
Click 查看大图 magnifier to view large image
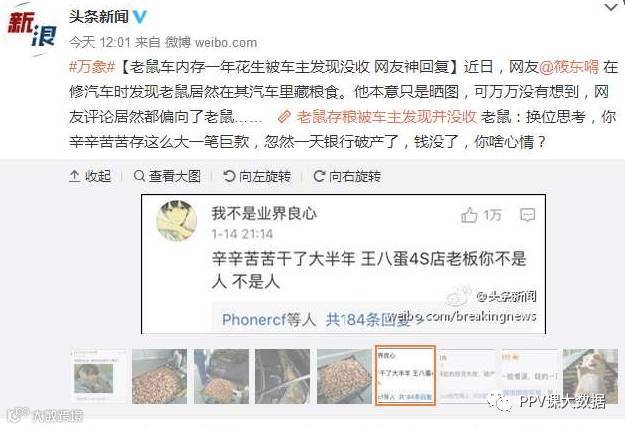(167, 176)
